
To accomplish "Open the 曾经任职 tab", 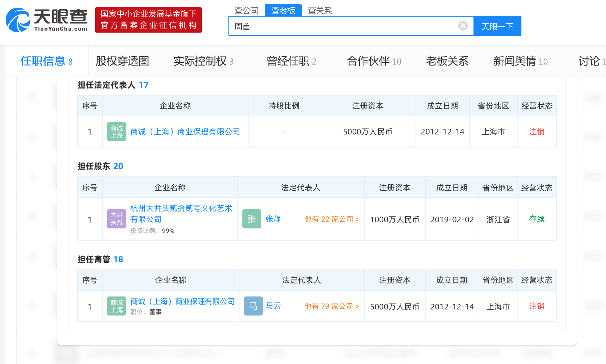I will (x=291, y=61).
